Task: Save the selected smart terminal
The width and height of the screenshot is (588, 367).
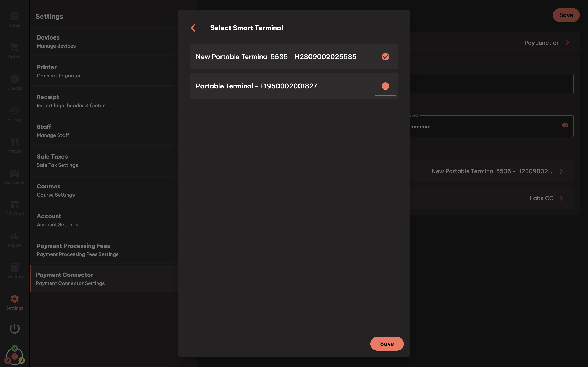Action: tap(386, 344)
